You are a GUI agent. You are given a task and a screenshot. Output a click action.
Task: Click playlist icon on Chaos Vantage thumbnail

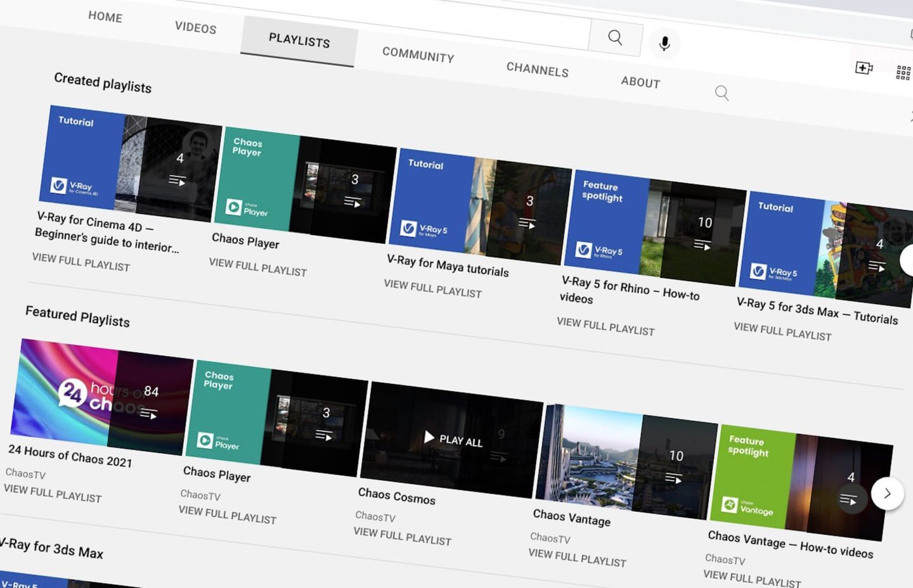[x=673, y=478]
